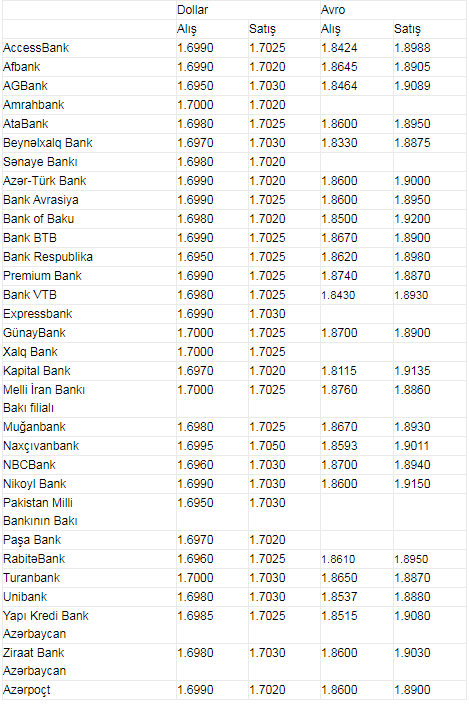
Task: Click Nikoyl Bank euro selling rate 1.9150
Action: click(412, 484)
